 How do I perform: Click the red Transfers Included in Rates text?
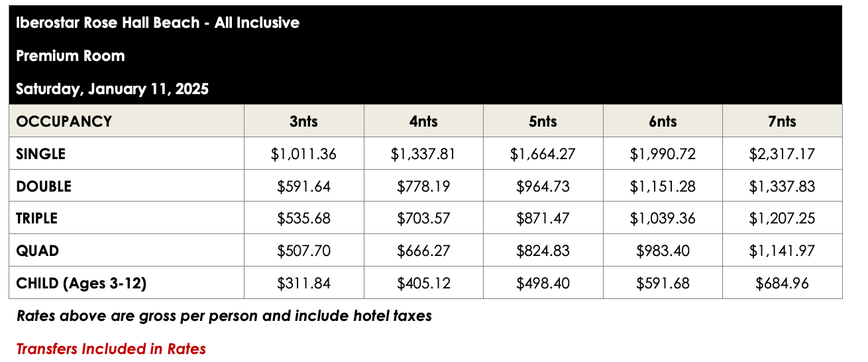(x=111, y=349)
